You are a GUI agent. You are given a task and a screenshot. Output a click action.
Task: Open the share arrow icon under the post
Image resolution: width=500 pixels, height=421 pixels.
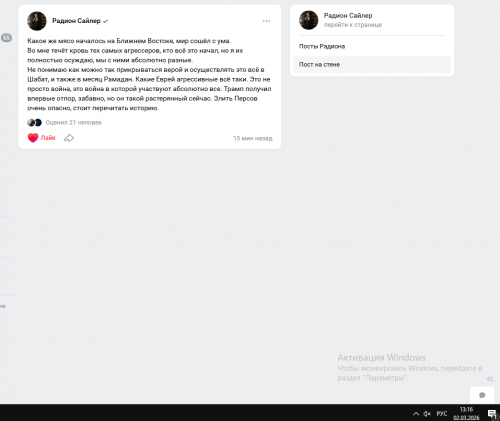point(69,138)
